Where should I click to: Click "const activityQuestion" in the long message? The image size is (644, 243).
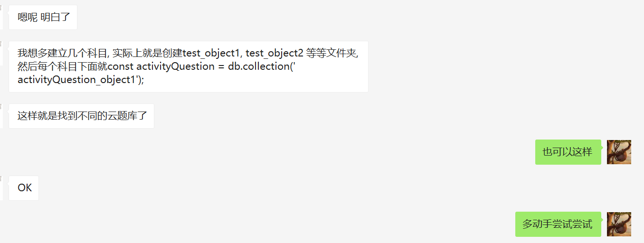click(x=165, y=66)
